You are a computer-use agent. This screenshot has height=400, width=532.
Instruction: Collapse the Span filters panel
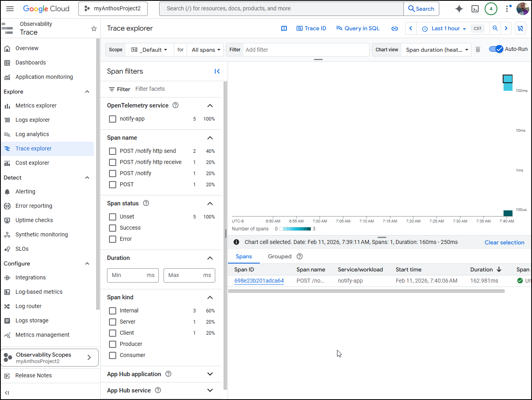(217, 71)
